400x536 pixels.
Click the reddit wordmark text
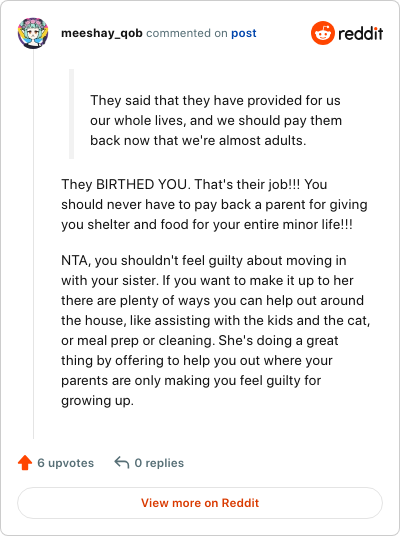coord(360,34)
